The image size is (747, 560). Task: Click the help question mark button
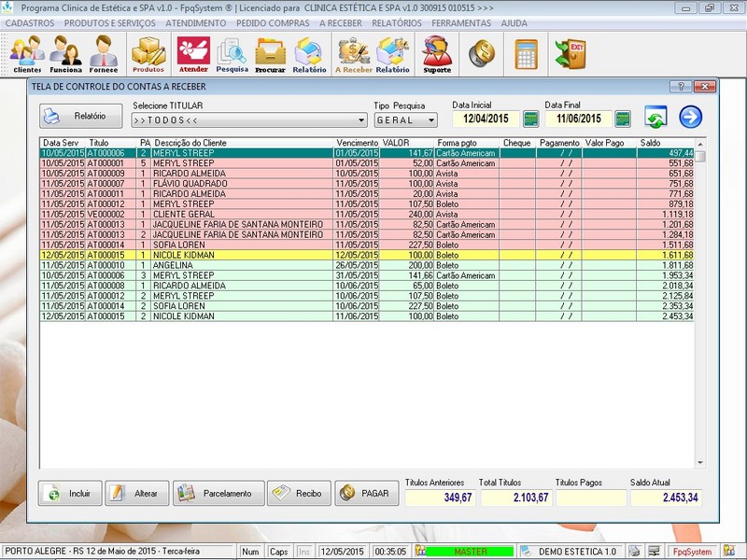[x=681, y=86]
